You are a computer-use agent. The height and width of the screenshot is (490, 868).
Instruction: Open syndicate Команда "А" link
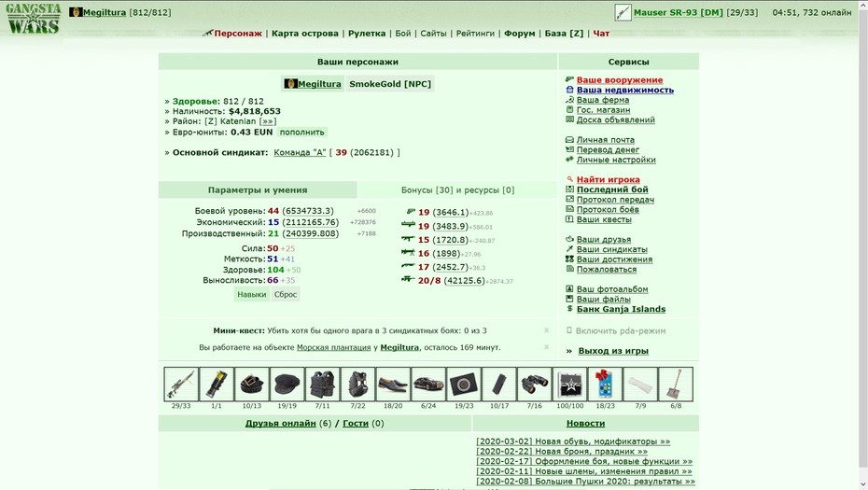300,152
